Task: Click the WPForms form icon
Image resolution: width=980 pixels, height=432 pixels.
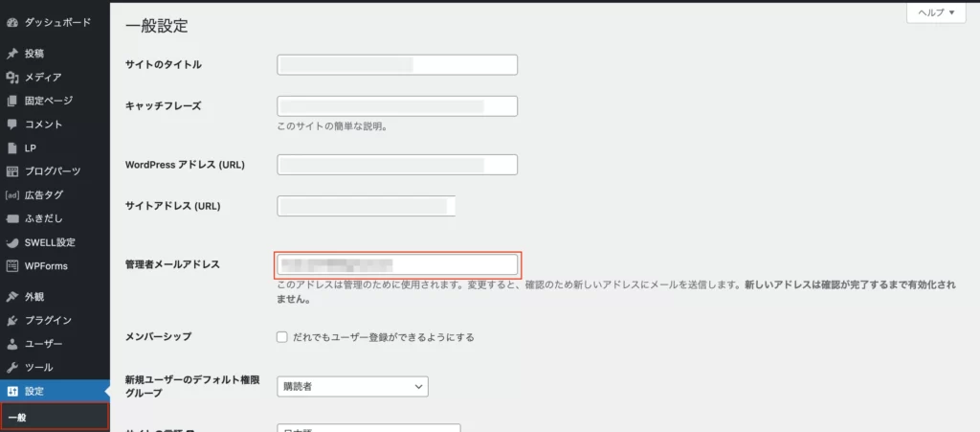Action: [11, 265]
